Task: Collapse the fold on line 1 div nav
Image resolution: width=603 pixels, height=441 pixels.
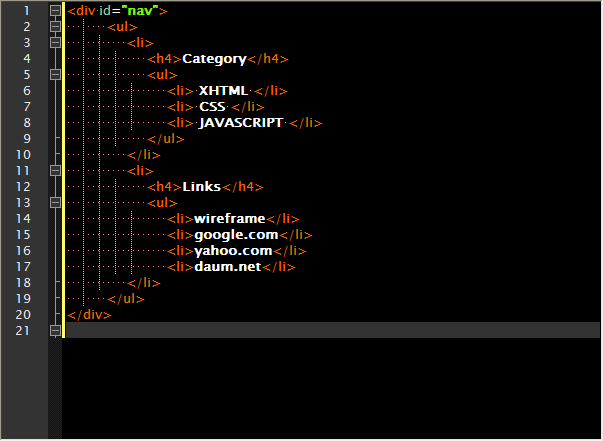Action: 55,10
